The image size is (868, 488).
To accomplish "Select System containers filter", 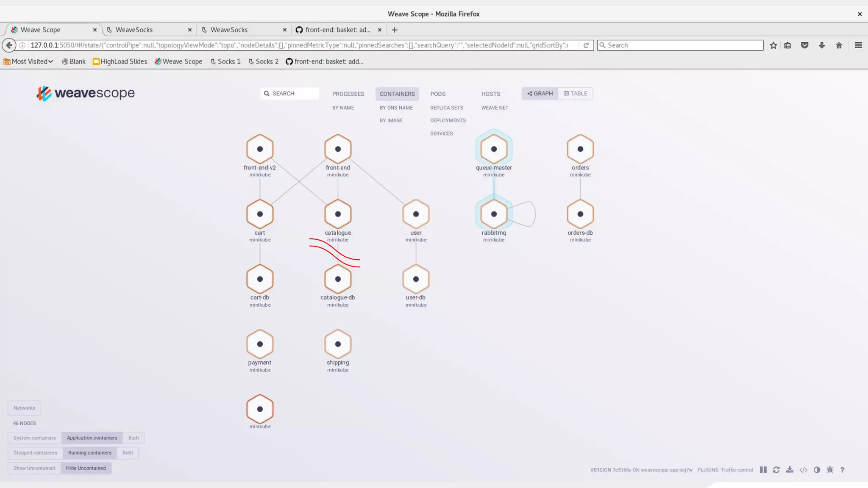I will point(34,438).
